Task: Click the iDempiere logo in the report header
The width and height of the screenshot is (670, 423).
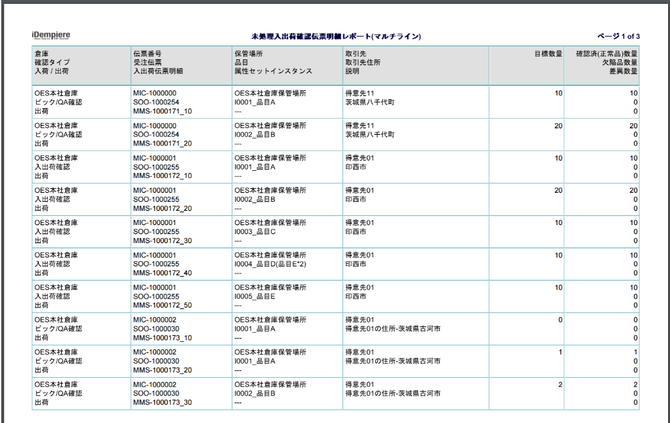Action: (x=51, y=35)
